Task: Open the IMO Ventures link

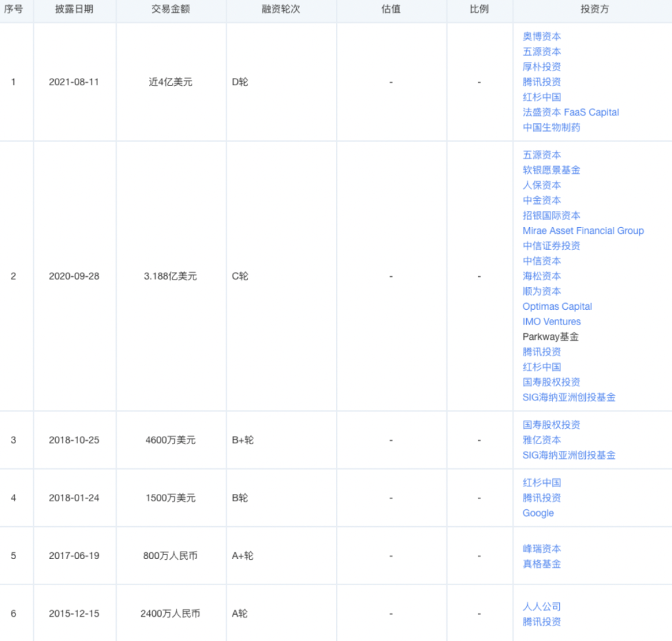Action: pos(552,321)
